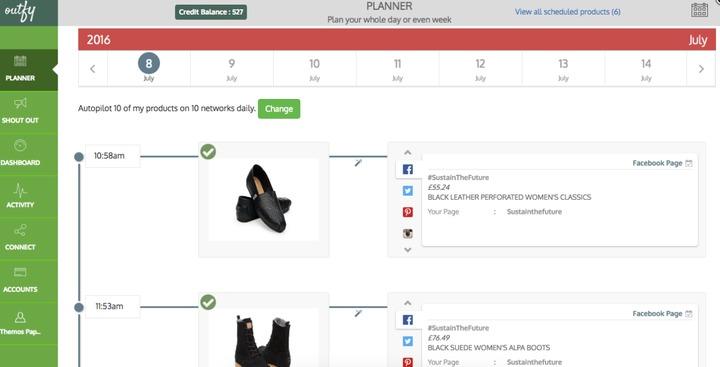Image resolution: width=720 pixels, height=367 pixels.
Task: Open the Shout Out sidebar item
Action: 20,111
